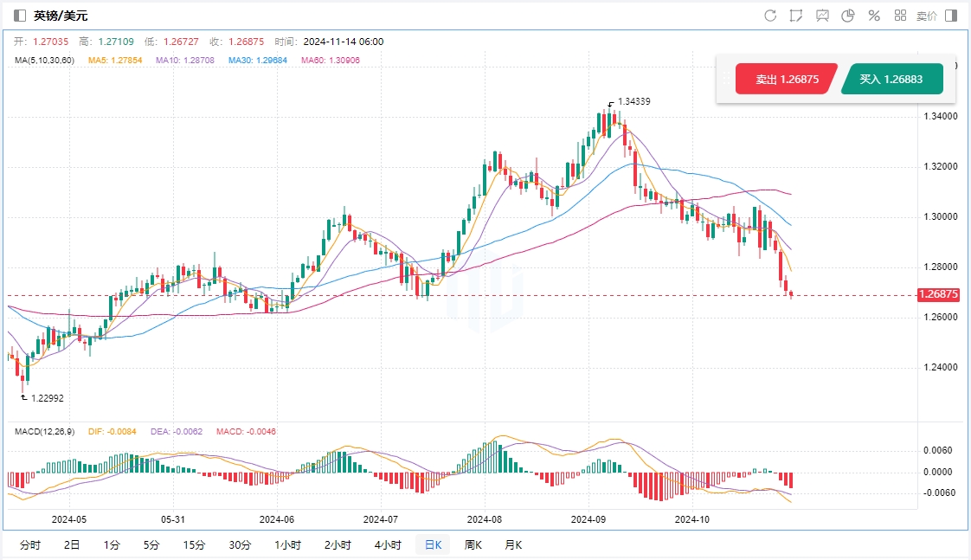Toggle the 卖价 price display
The width and height of the screenshot is (971, 560).
(926, 16)
